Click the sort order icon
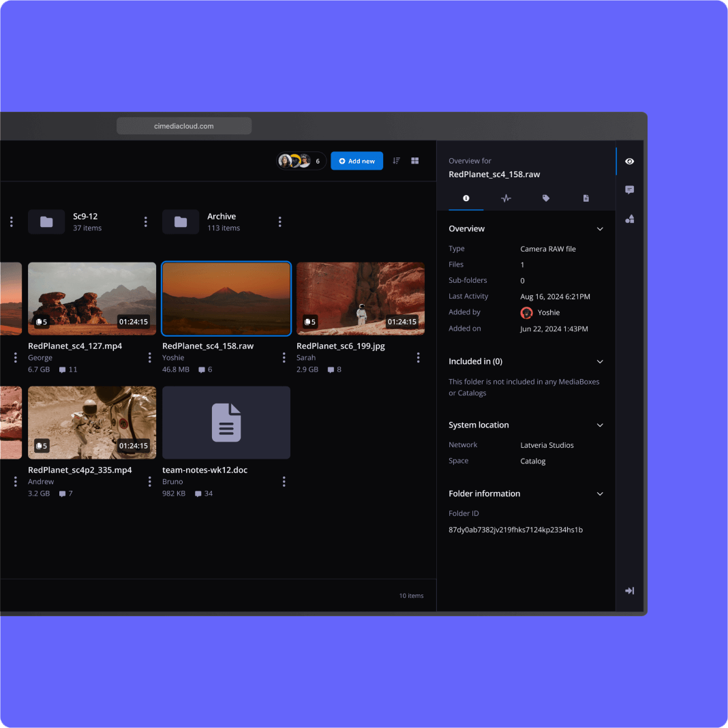 pyautogui.click(x=396, y=161)
